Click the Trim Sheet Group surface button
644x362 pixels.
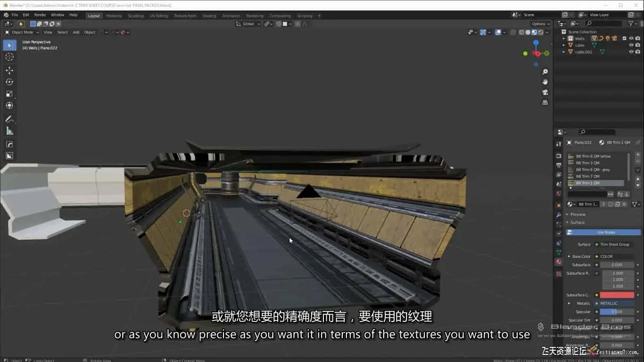click(615, 245)
